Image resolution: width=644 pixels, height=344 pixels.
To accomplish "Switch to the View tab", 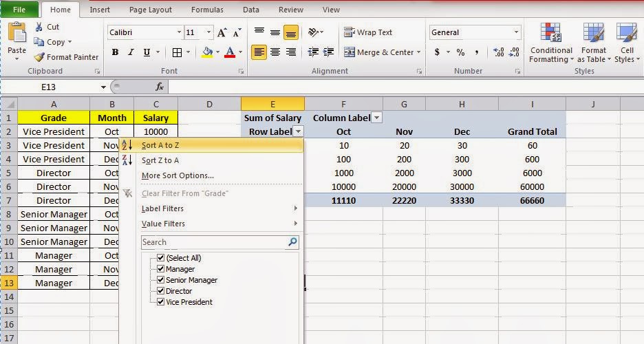I will [x=331, y=10].
